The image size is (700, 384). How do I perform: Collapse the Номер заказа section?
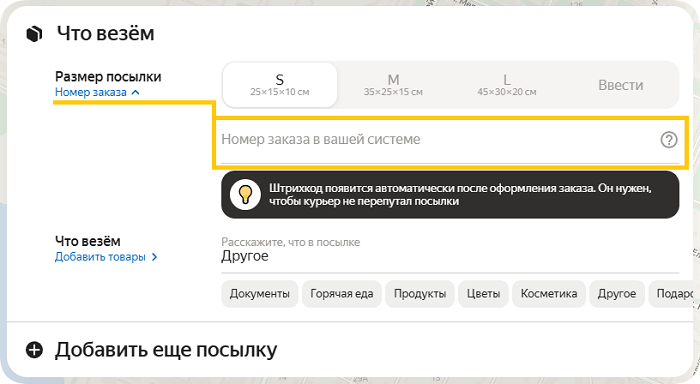click(x=97, y=92)
